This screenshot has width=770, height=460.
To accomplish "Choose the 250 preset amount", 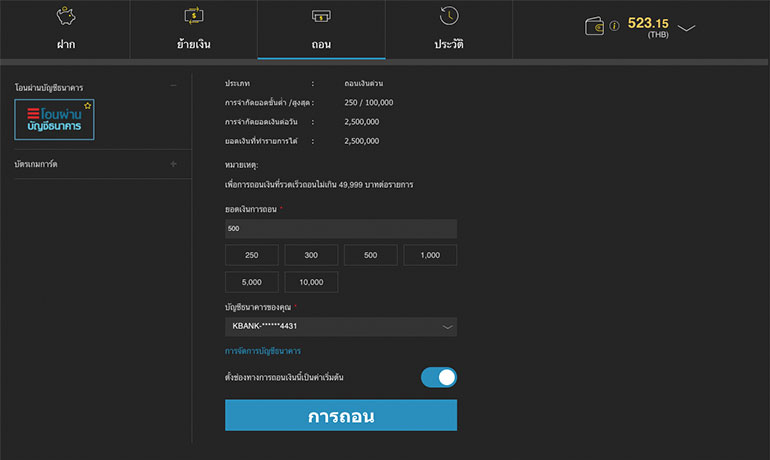I will pos(251,255).
